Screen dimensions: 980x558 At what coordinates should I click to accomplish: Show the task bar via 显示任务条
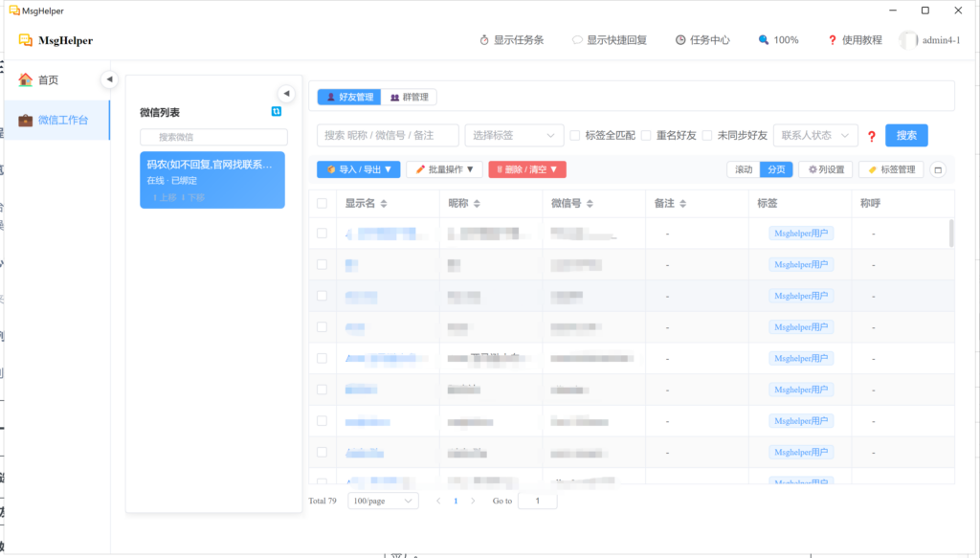(x=512, y=40)
